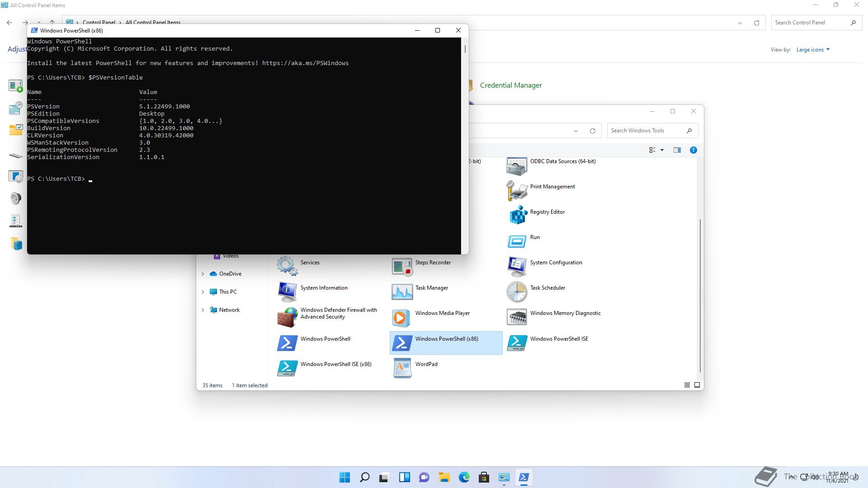868x488 pixels.
Task: Switch to details view in Windows Tools status bar
Action: (x=687, y=385)
